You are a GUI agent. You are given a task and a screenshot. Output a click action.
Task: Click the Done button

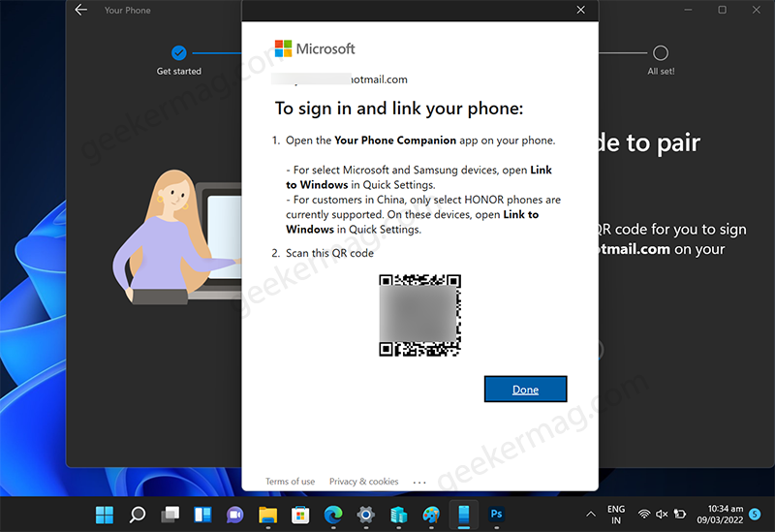(525, 390)
